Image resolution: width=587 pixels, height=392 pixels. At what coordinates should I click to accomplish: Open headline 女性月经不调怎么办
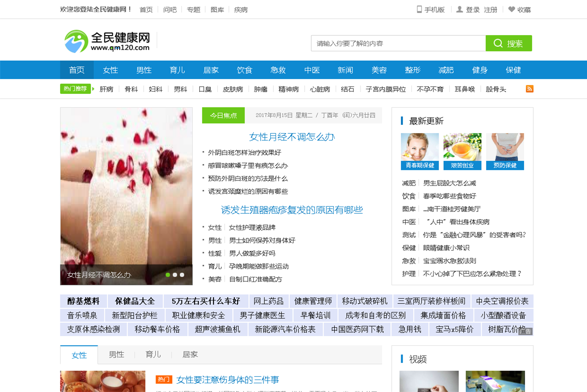(292, 137)
